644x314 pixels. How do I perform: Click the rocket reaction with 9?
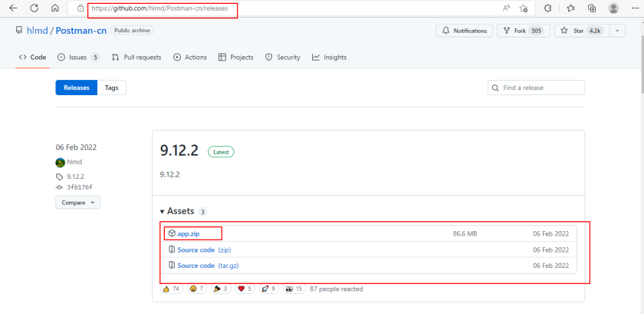[268, 289]
